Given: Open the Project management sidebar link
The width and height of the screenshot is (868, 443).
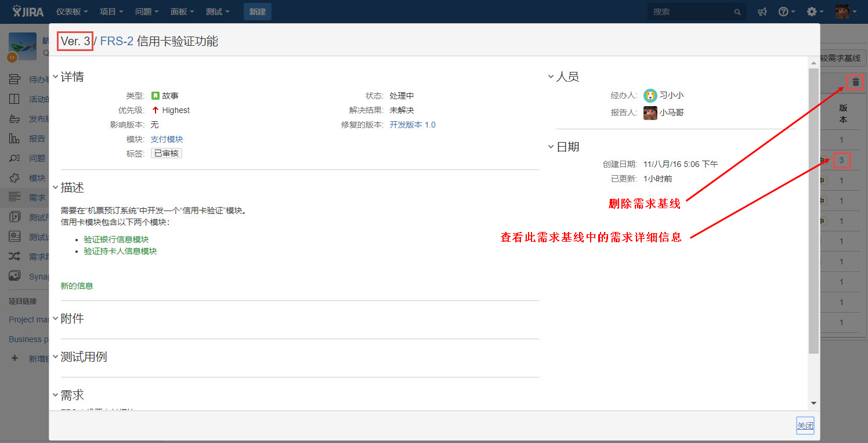Looking at the screenshot, I should coord(28,319).
